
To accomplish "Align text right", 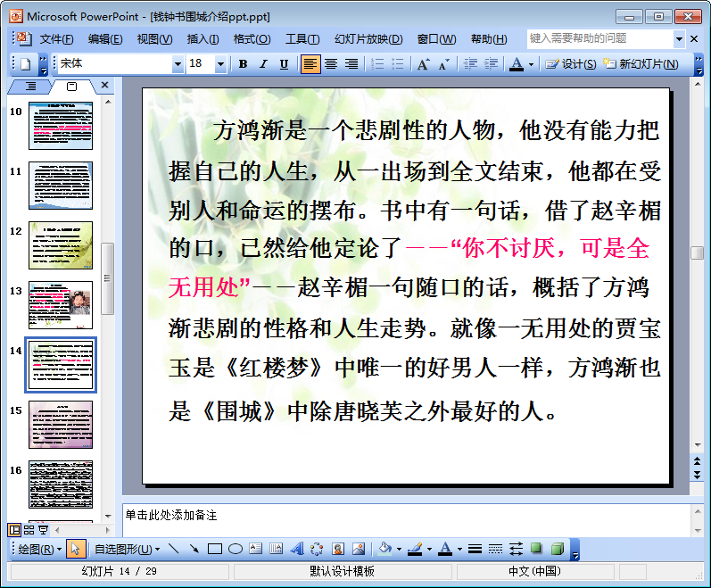I will 351,64.
